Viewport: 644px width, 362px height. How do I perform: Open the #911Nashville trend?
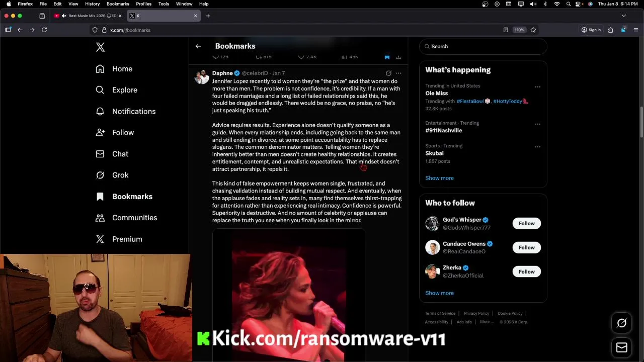(x=443, y=130)
